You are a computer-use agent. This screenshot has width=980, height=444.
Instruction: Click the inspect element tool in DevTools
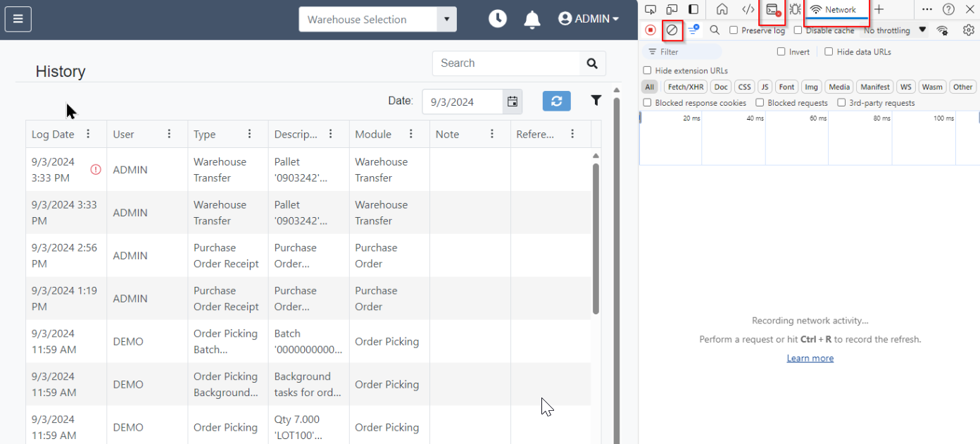click(651, 9)
